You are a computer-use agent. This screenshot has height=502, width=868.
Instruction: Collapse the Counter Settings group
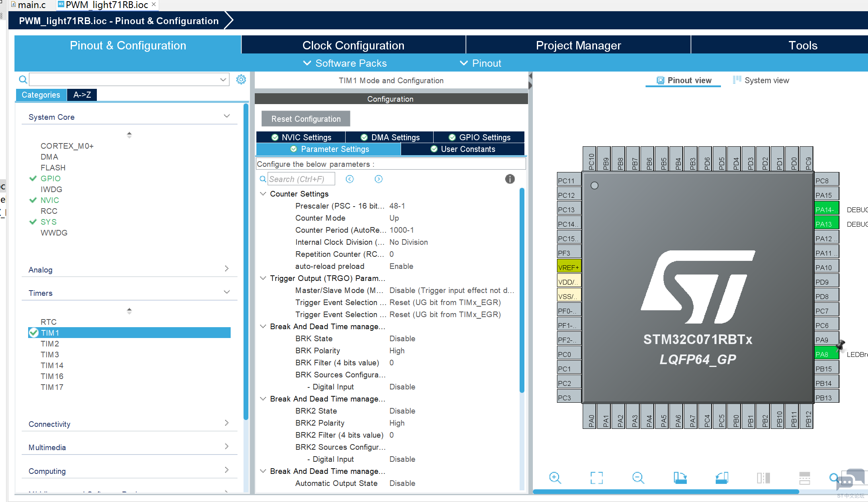point(263,194)
